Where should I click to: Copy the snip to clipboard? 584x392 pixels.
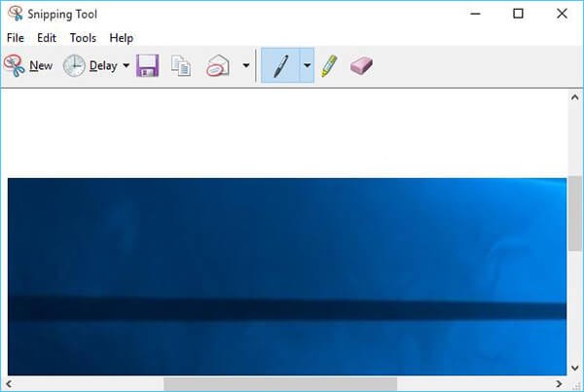[181, 66]
